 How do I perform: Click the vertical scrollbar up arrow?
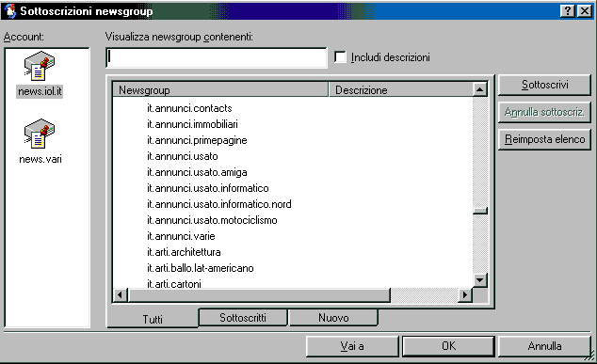coord(479,89)
